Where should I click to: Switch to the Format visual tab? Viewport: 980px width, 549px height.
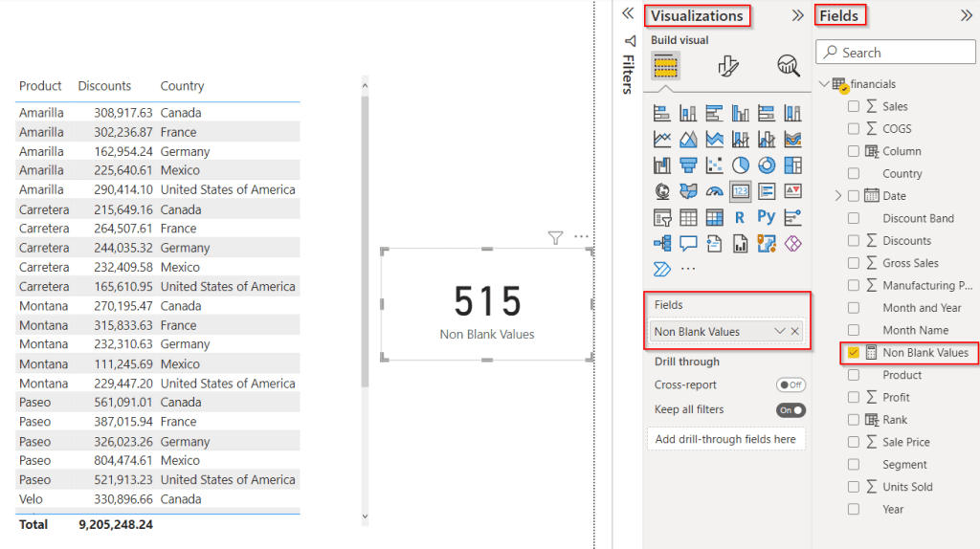pyautogui.click(x=727, y=66)
